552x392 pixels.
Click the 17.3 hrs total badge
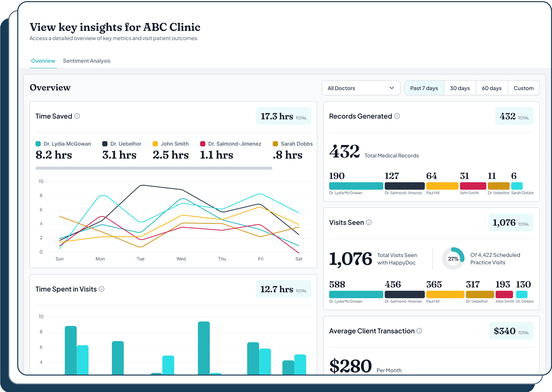point(283,116)
